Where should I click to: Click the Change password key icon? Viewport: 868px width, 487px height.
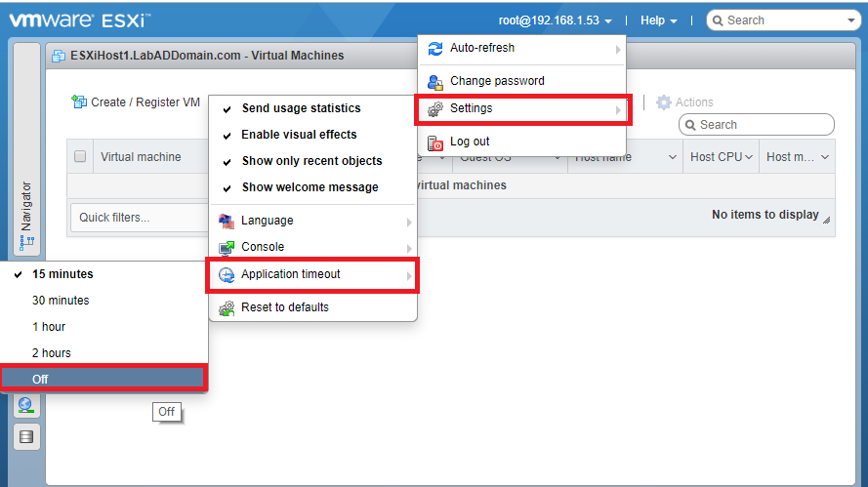click(x=435, y=81)
